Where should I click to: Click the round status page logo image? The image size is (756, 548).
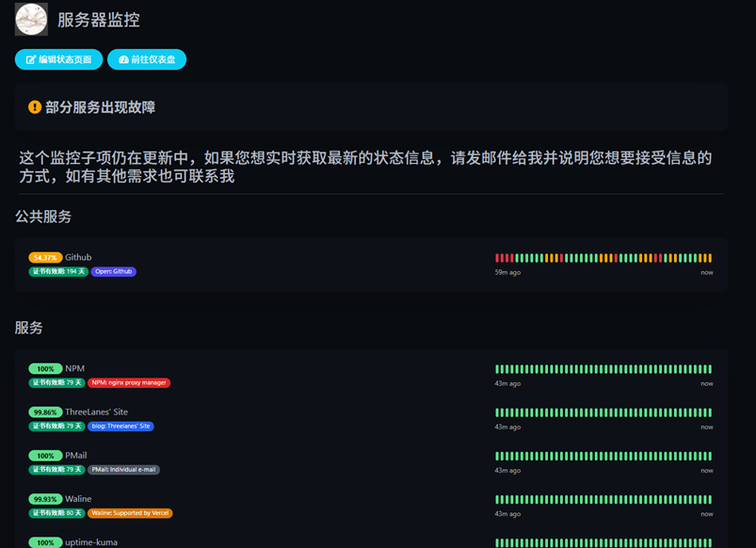[31, 19]
